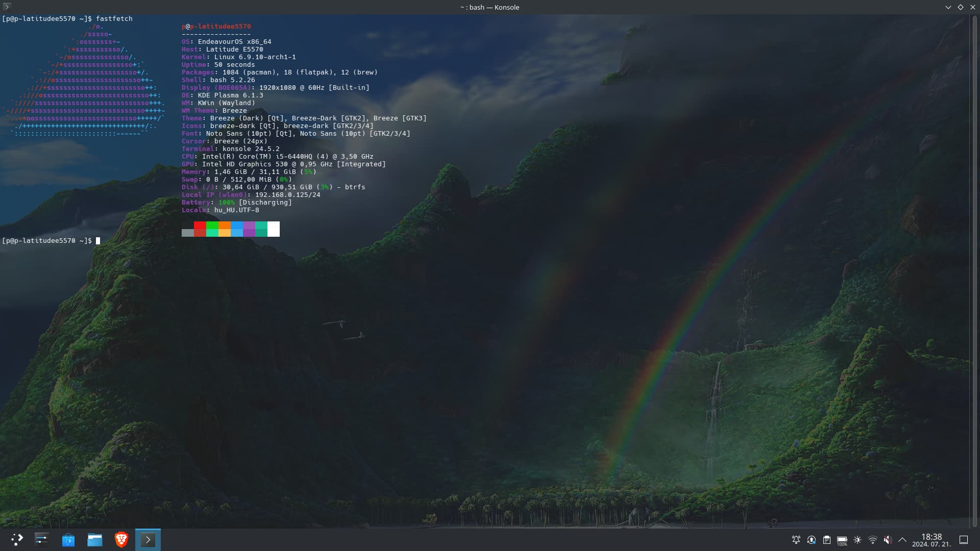
Task: Click the Konsole title bar text
Action: tap(489, 7)
